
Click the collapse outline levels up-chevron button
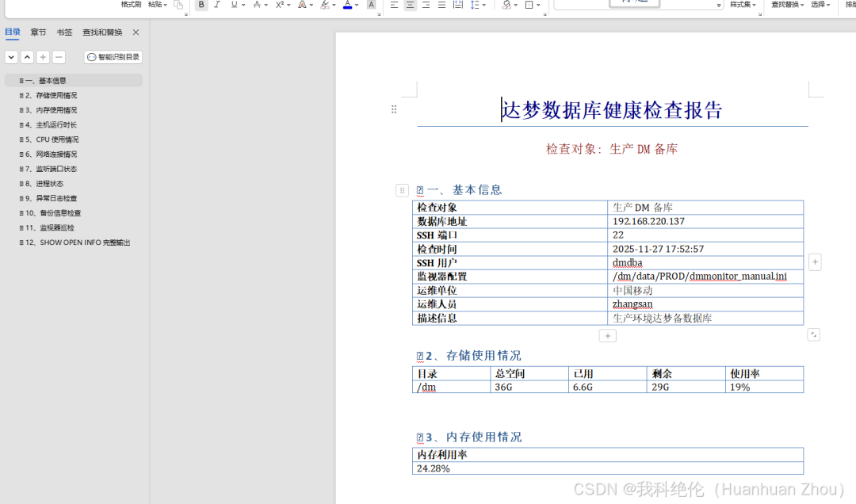coord(27,57)
